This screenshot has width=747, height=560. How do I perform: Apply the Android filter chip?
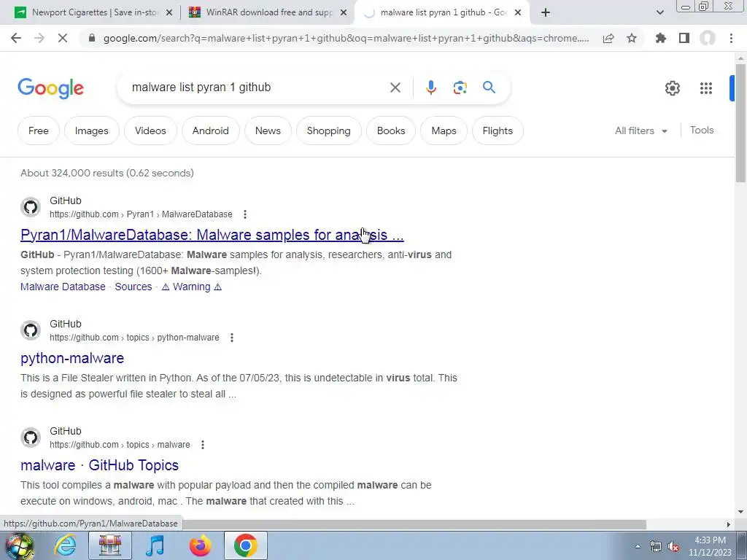(x=211, y=131)
